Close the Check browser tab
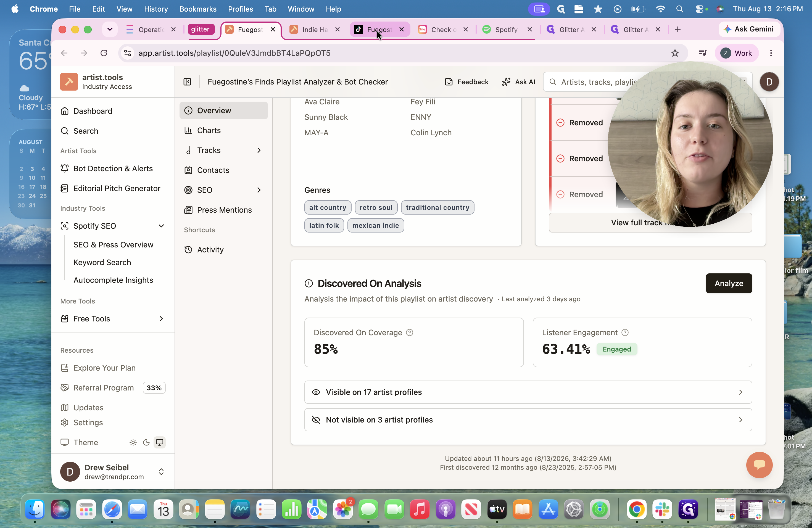This screenshot has height=528, width=812. coord(465,30)
